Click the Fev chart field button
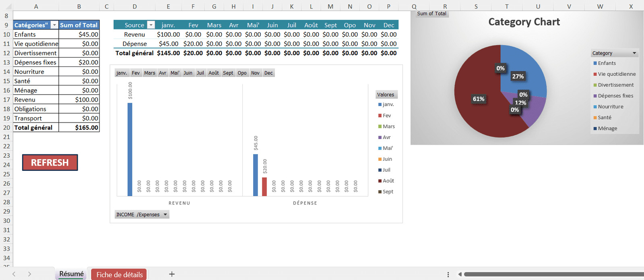 [x=136, y=73]
